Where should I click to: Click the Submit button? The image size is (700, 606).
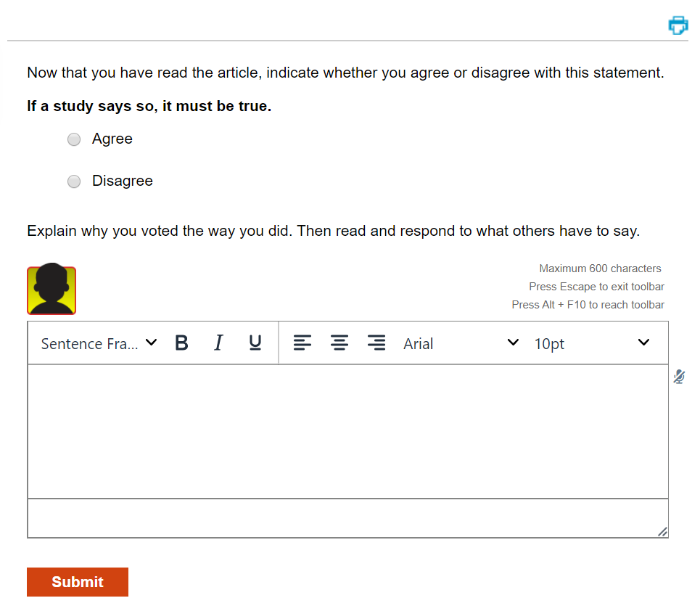[x=78, y=582]
